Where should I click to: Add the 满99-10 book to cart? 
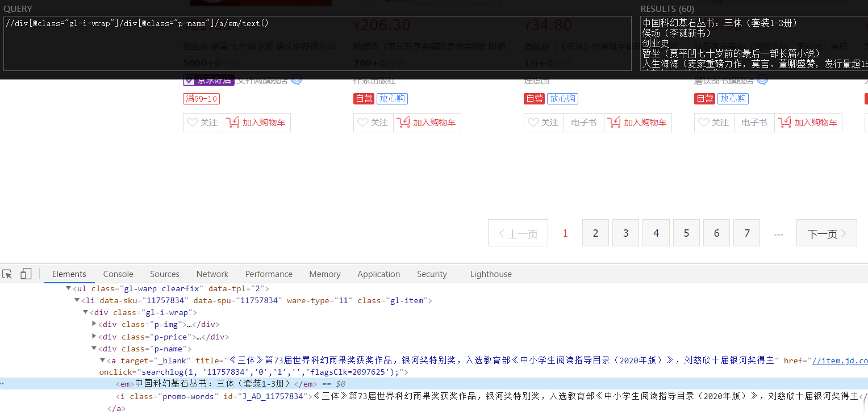coord(257,123)
